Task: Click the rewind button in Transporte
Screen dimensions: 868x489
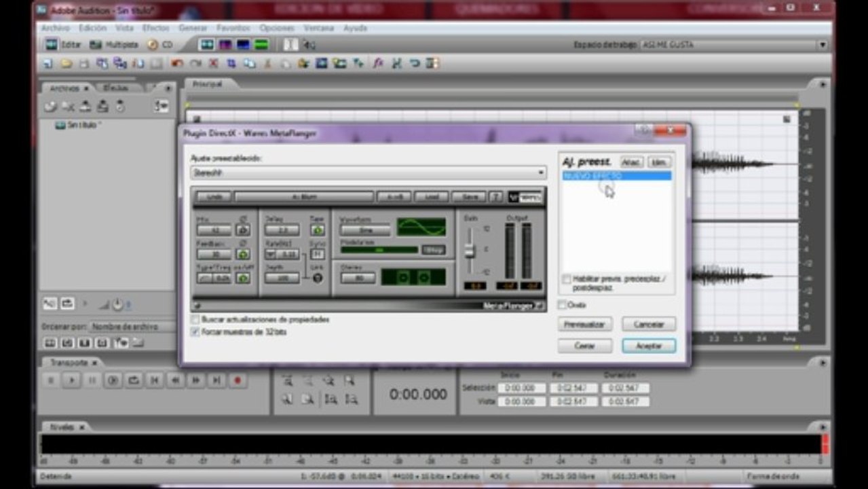Action: coord(175,380)
